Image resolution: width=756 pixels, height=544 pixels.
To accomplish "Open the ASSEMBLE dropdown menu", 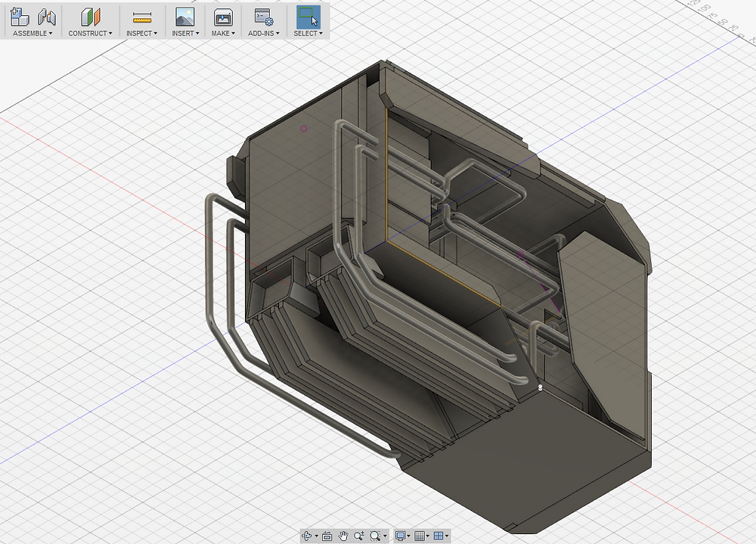I will tap(33, 33).
